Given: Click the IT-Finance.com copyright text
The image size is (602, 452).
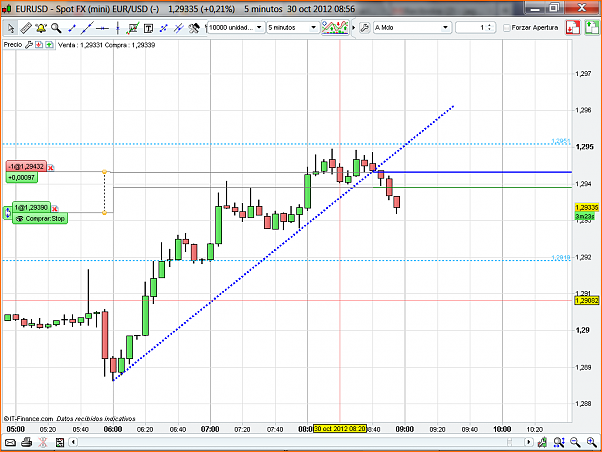Looking at the screenshot, I should [x=28, y=419].
